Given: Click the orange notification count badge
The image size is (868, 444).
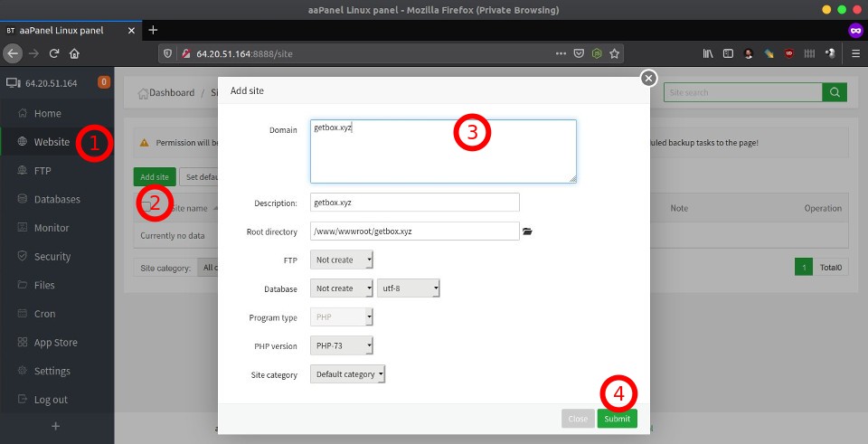Looking at the screenshot, I should tap(103, 82).
